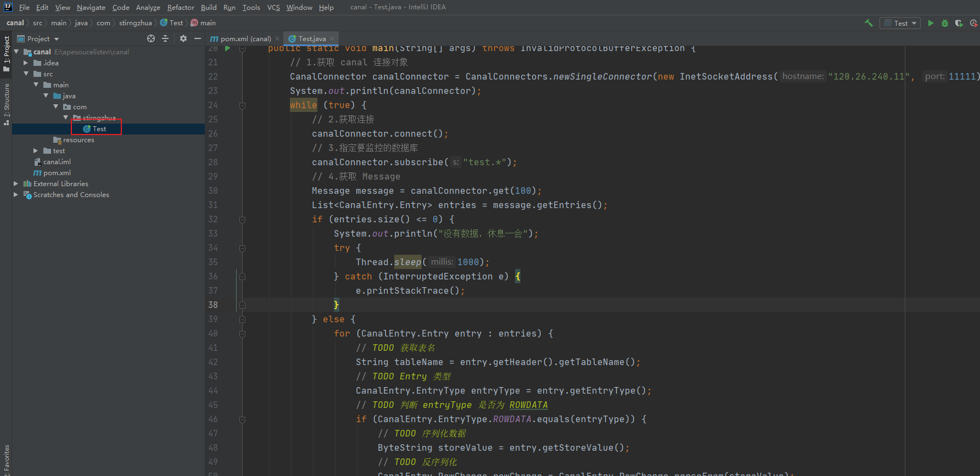Click src in the breadcrumb bar
980x476 pixels.
pos(37,23)
